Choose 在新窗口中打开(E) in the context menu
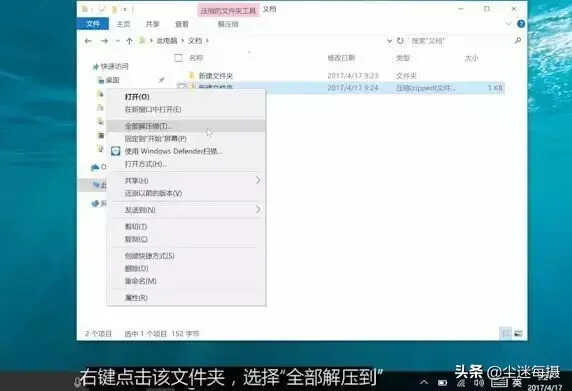This screenshot has height=391, width=572. [x=153, y=109]
